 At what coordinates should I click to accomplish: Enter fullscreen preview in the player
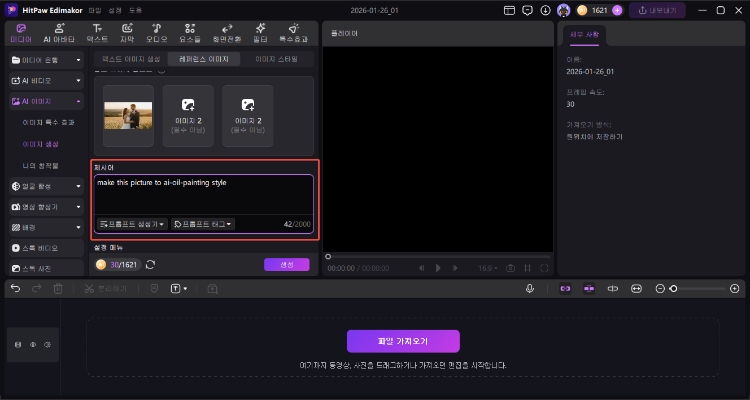[x=544, y=268]
